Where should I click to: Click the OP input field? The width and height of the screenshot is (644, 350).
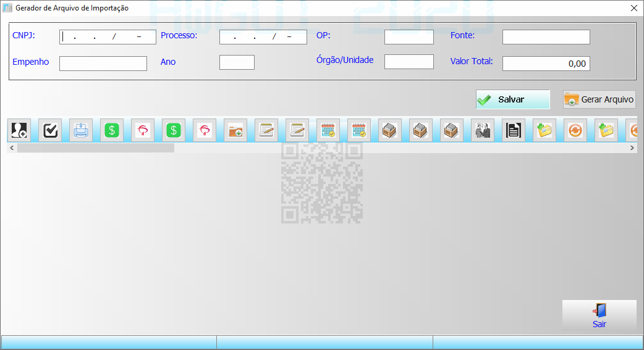tap(409, 37)
